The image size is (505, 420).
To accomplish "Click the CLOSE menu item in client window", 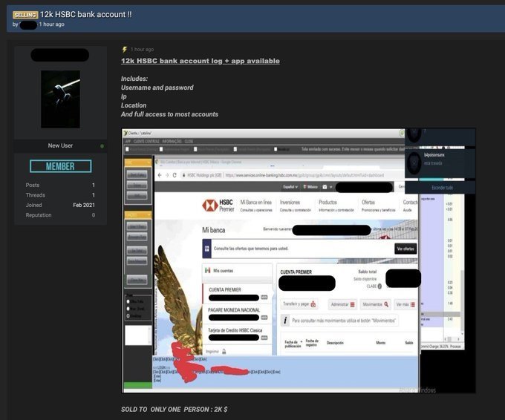I will [189, 141].
